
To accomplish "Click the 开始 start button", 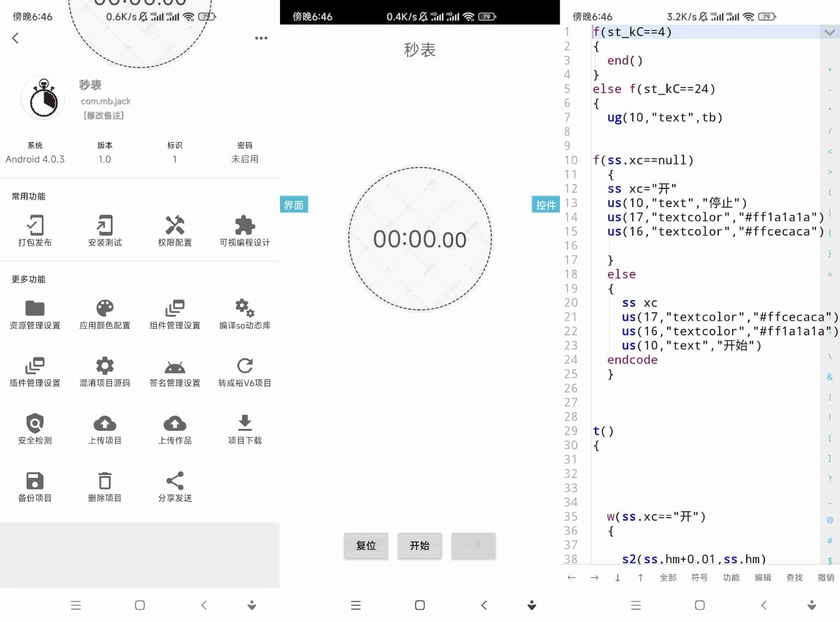I will click(x=419, y=546).
